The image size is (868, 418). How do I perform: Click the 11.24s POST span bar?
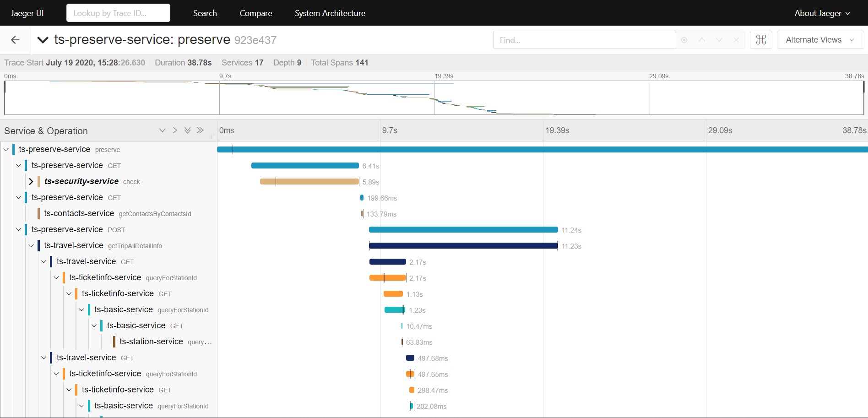pyautogui.click(x=463, y=230)
